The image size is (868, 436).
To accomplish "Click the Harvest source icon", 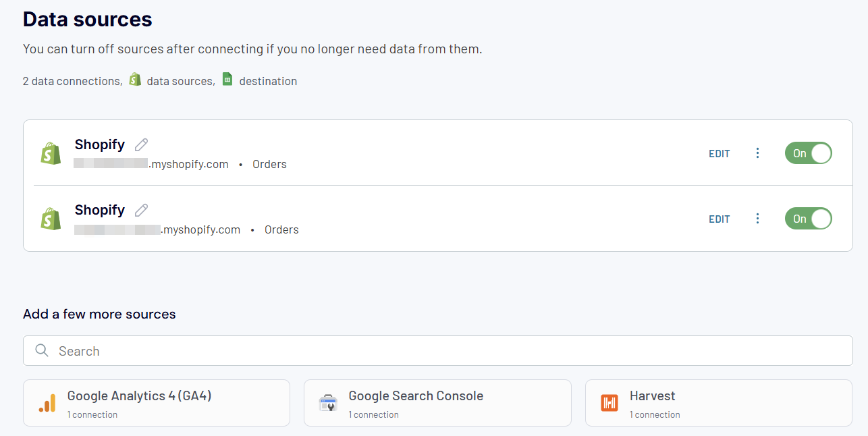I will 609,403.
